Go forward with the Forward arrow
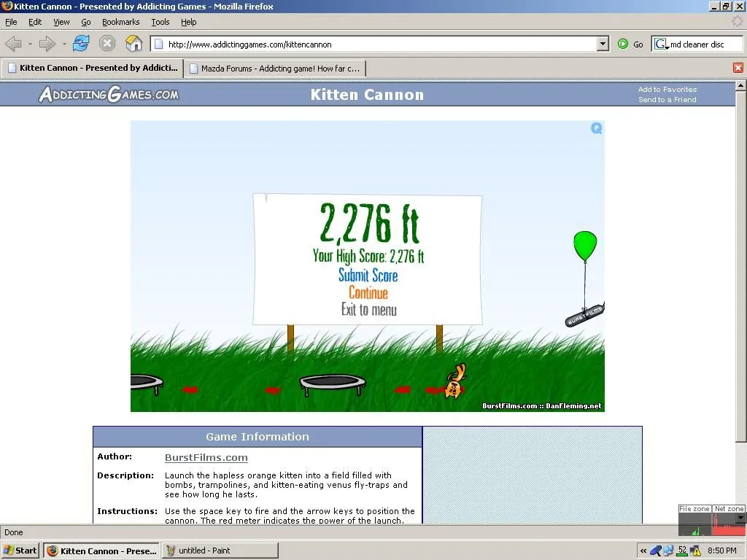747x560 pixels. tap(47, 44)
